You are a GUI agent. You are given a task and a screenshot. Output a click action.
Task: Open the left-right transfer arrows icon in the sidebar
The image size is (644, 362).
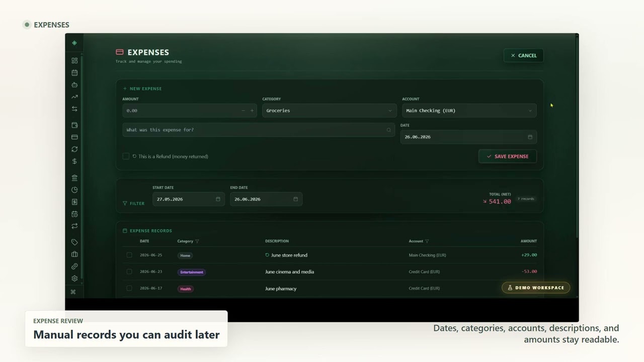pos(74,109)
